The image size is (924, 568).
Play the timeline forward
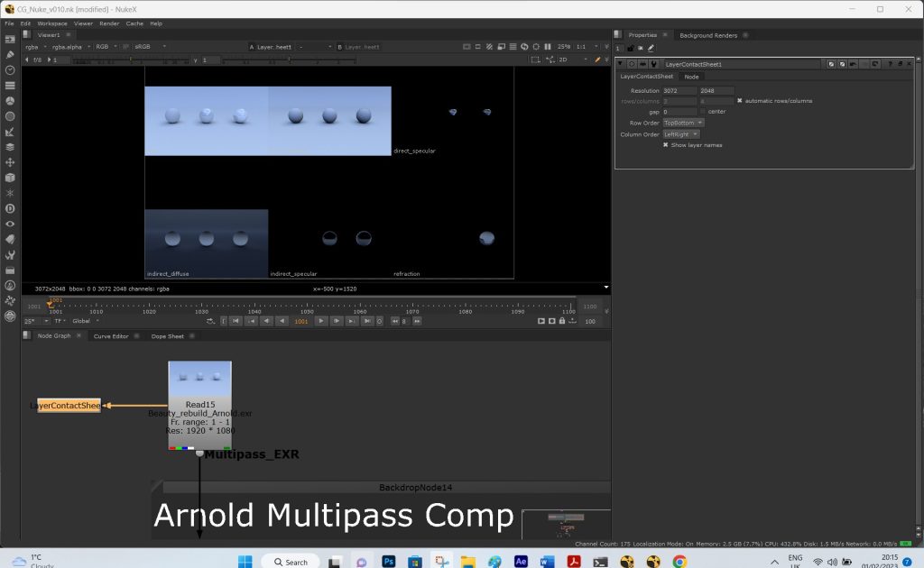tap(320, 321)
